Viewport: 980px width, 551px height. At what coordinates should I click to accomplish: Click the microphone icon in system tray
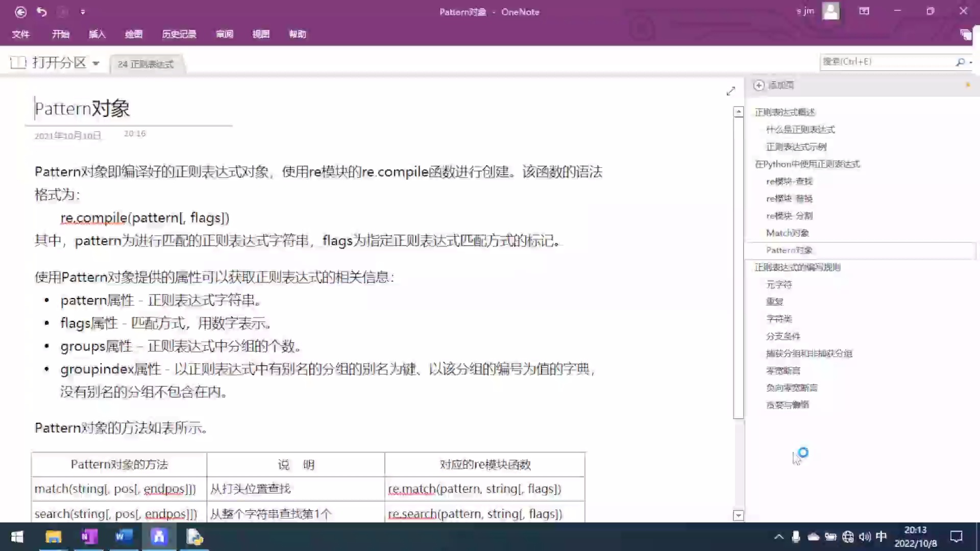796,536
